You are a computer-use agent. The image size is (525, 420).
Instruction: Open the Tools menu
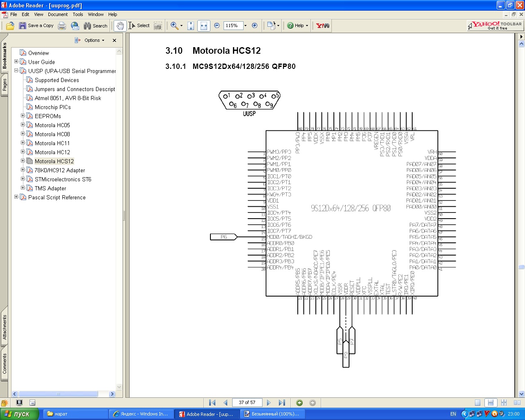click(78, 14)
